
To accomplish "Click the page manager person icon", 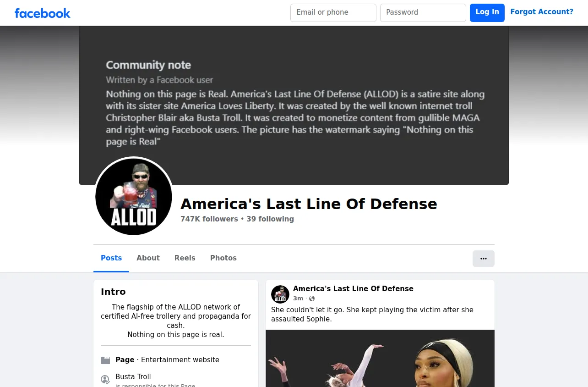I will [x=105, y=379].
